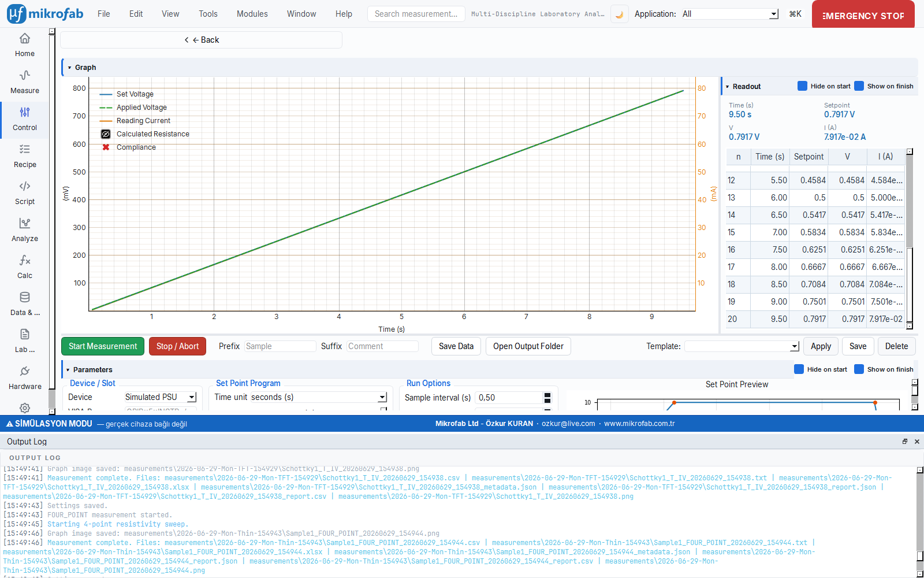Screen dimensions: 924x578
Task: Click the Save template button
Action: tap(858, 346)
